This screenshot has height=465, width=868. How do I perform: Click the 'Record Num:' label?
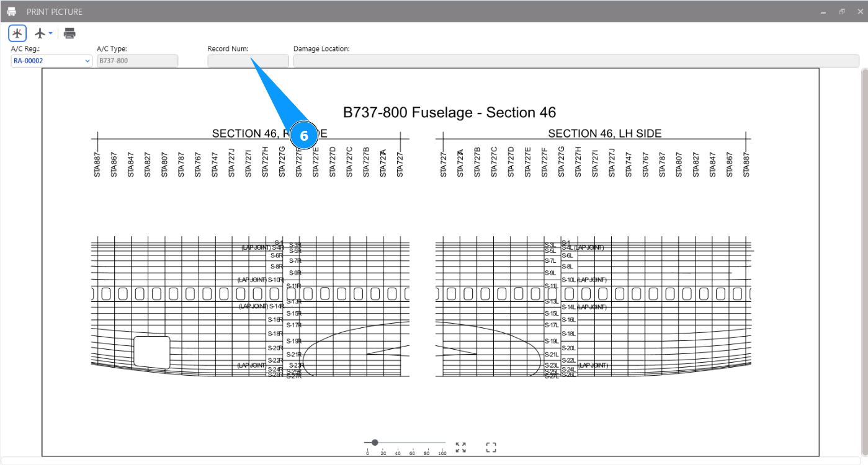coord(228,48)
